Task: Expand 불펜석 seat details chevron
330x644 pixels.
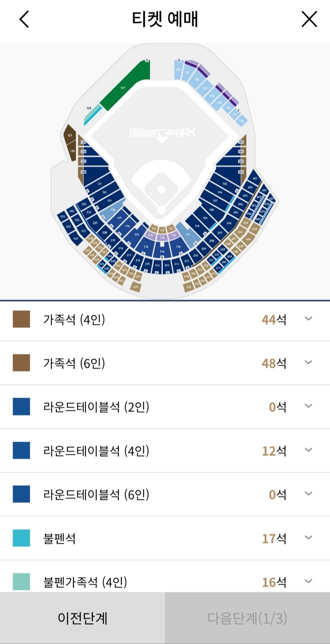Action: 309,538
